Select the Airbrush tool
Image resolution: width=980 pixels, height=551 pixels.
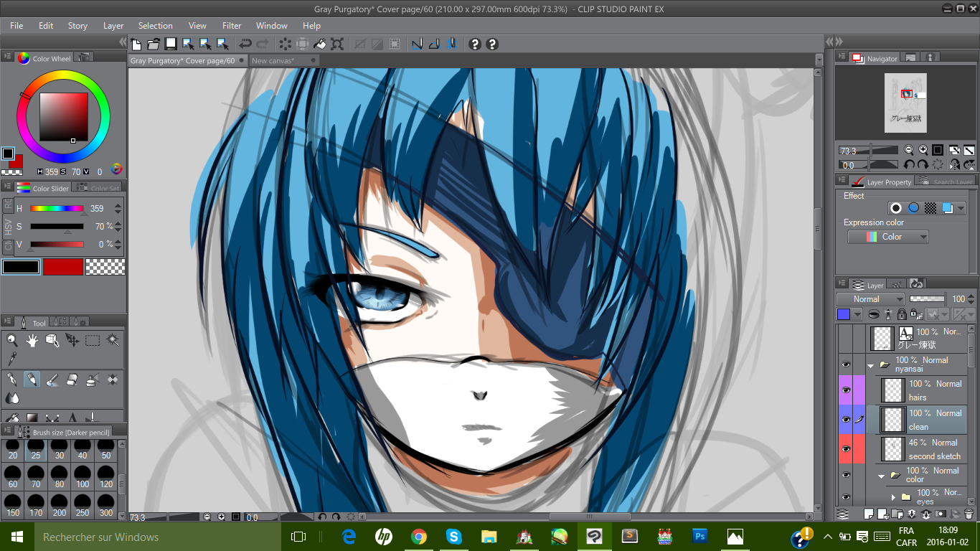(x=93, y=380)
